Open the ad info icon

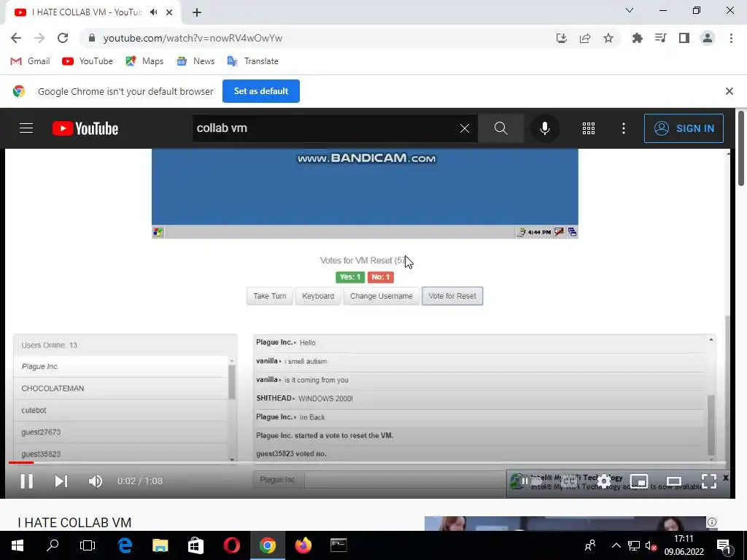point(712,522)
